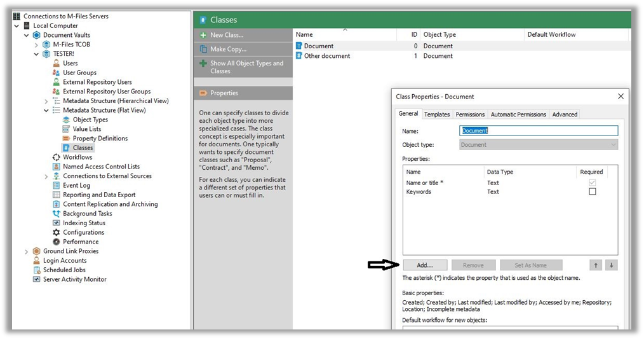Viewport: 644px width, 339px height.
Task: Click the Remove button
Action: coord(473,265)
